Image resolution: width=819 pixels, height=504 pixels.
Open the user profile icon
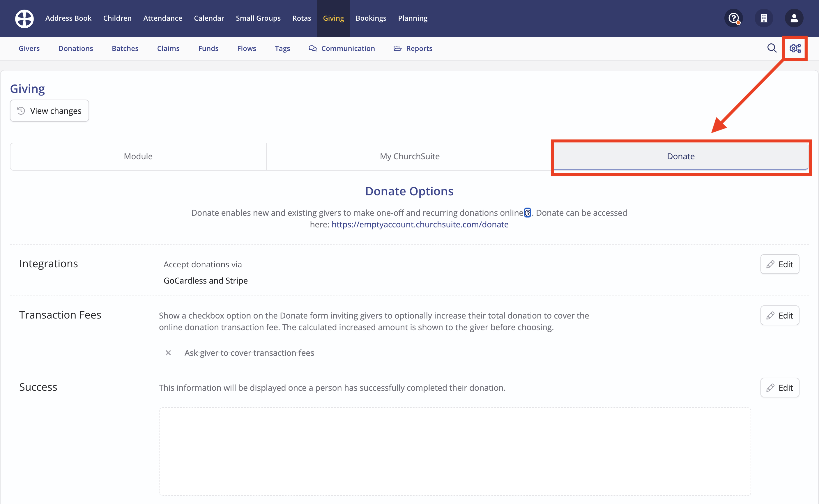click(x=794, y=18)
